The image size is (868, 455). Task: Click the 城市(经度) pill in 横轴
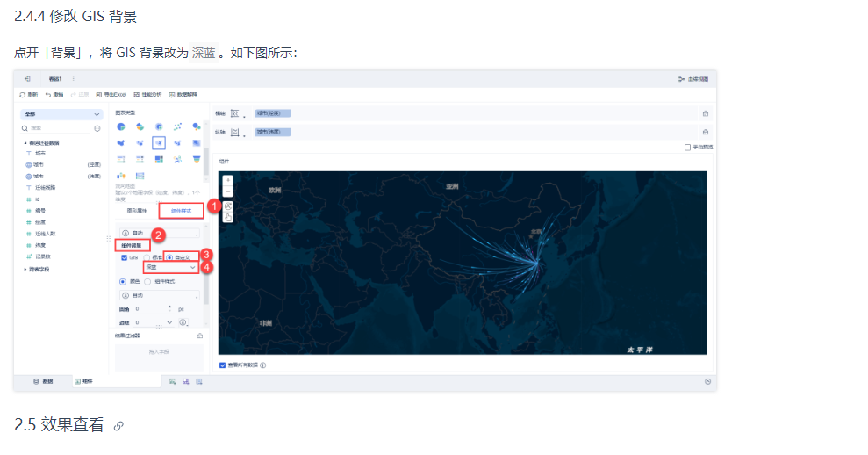(272, 113)
